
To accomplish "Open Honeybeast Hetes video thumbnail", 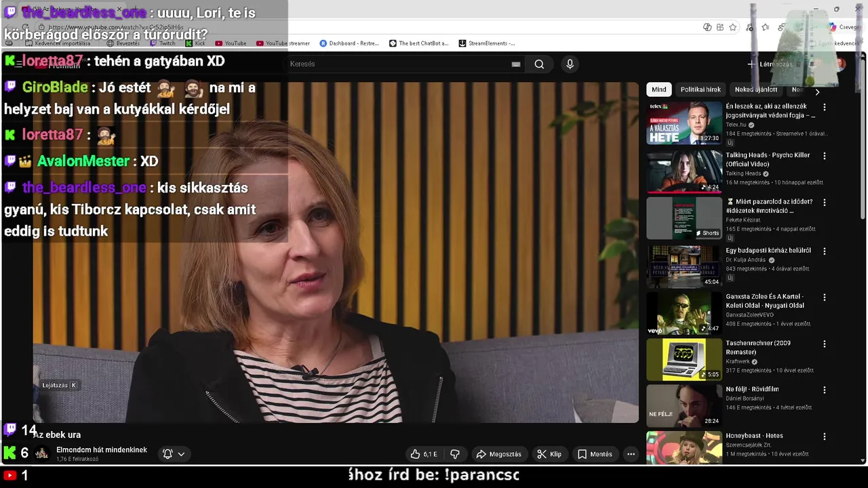I will [684, 448].
